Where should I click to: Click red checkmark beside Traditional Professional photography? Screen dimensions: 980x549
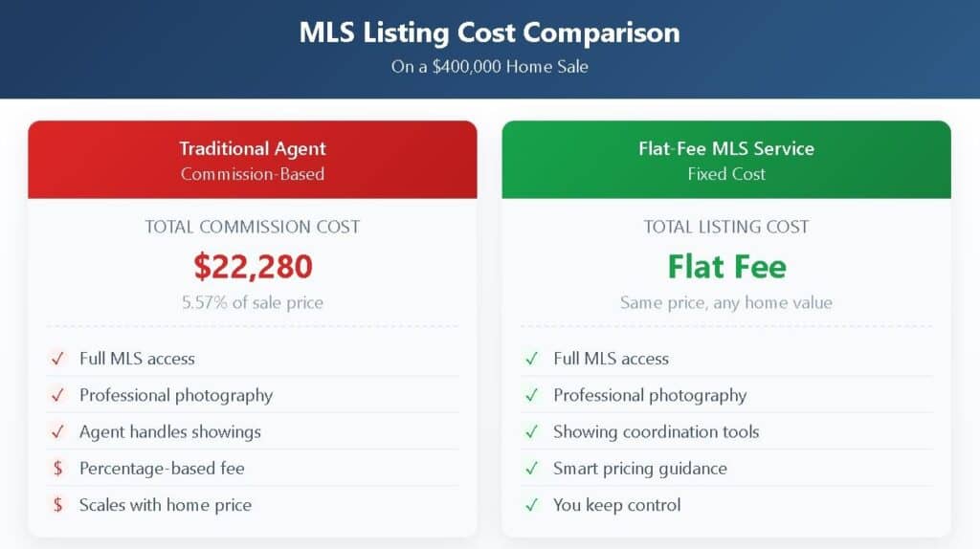pyautogui.click(x=57, y=395)
